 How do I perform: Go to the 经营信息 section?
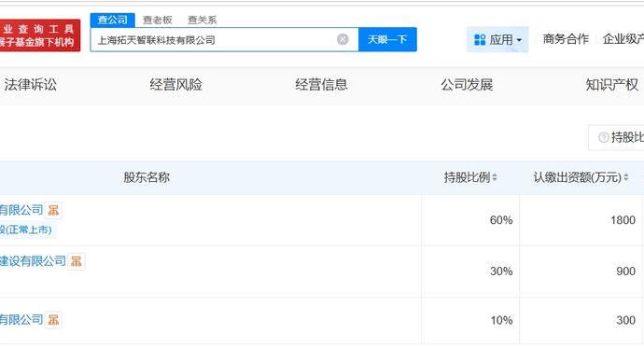(x=321, y=85)
